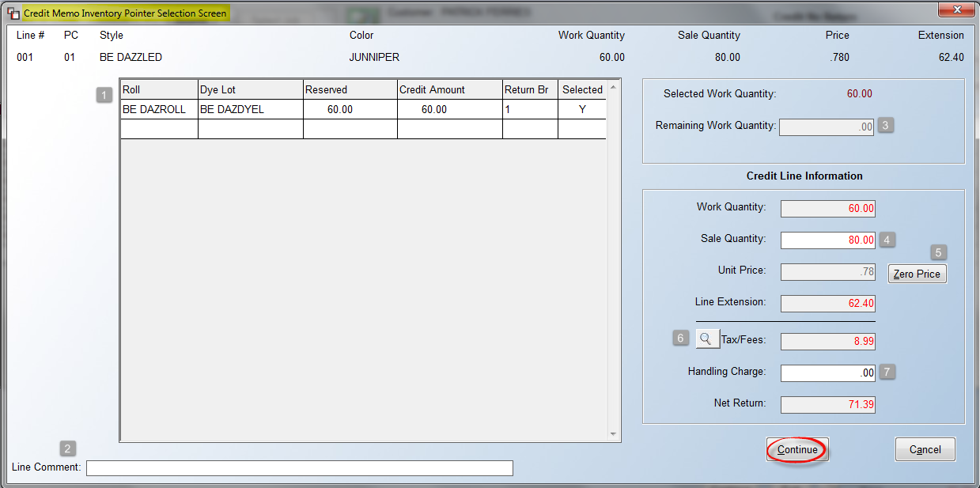Select the Dye Lot column header
This screenshot has width=980, height=488.
(x=250, y=89)
